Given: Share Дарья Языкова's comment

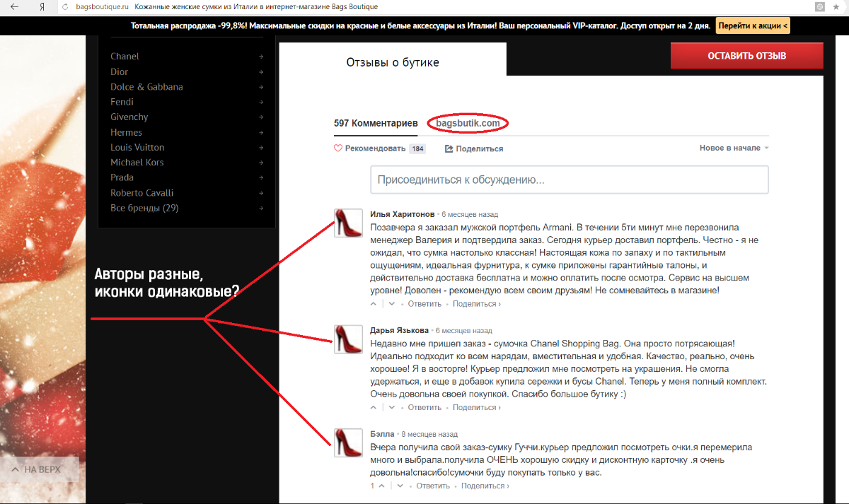Looking at the screenshot, I should coord(477,407).
